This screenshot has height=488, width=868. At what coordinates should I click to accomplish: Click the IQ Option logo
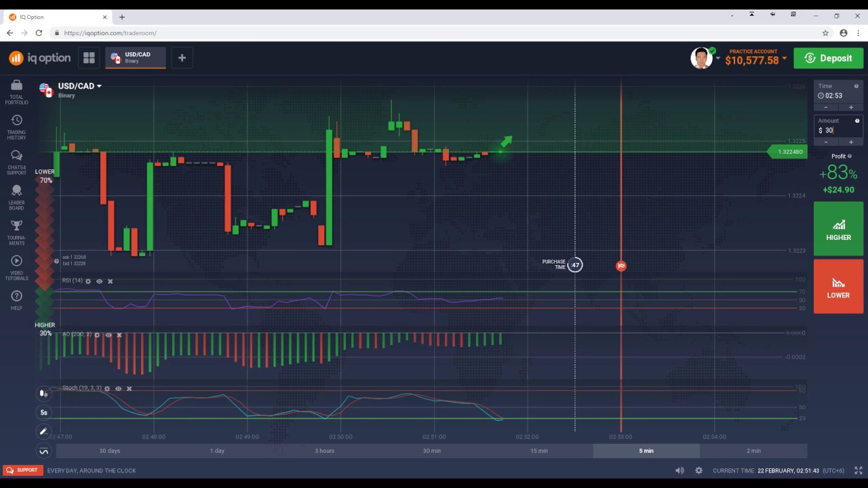tap(39, 58)
